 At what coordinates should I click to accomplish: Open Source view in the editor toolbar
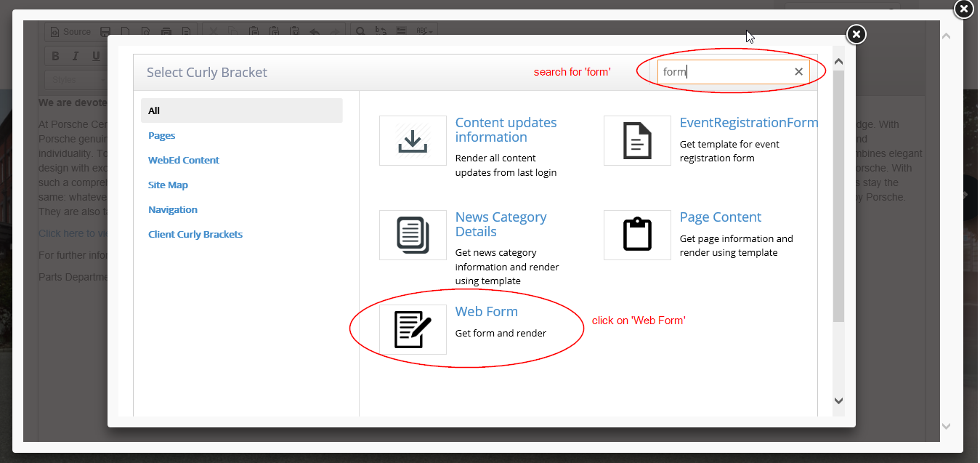70,31
